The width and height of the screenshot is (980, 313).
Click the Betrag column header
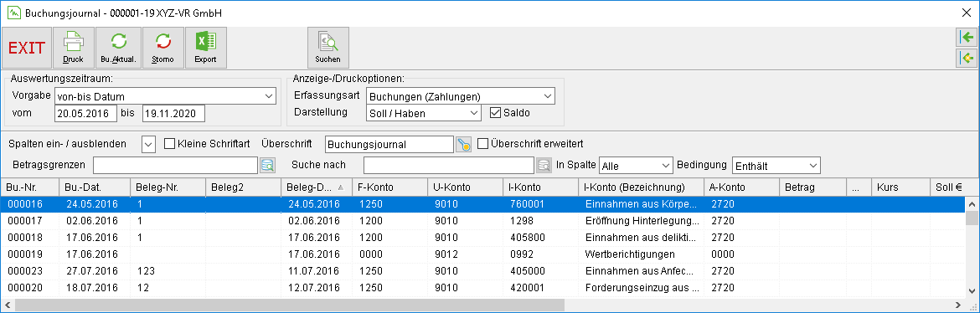point(812,187)
